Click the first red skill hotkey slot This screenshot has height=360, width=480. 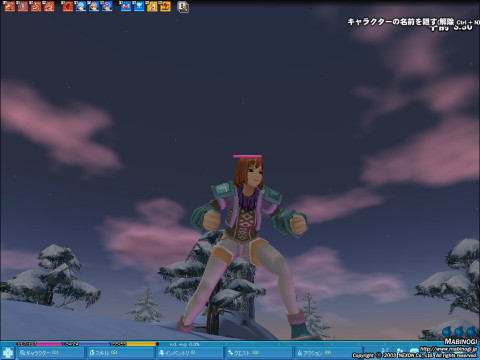click(10, 6)
